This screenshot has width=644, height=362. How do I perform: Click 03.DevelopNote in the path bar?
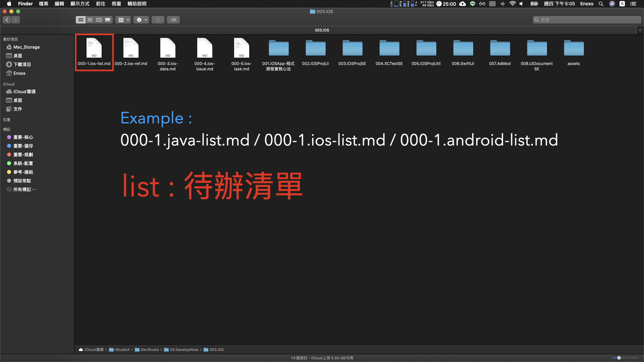tap(181, 350)
